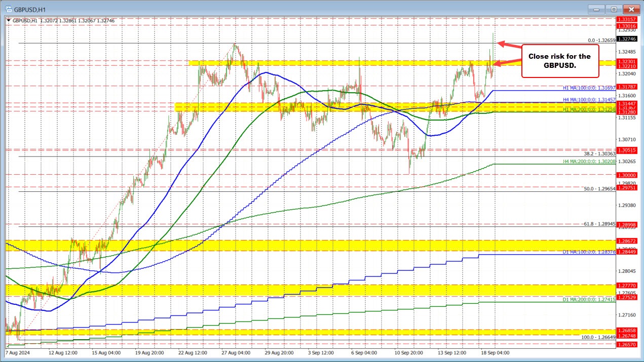Minimize the GBPUSD,H1 chart window
This screenshot has width=644, height=362.
click(x=597, y=9)
